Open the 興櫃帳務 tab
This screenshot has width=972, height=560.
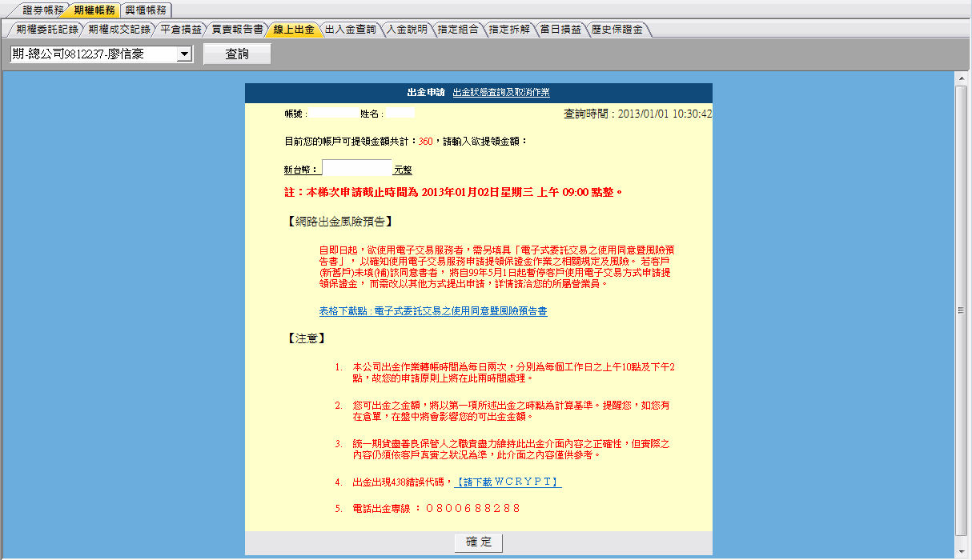(146, 10)
